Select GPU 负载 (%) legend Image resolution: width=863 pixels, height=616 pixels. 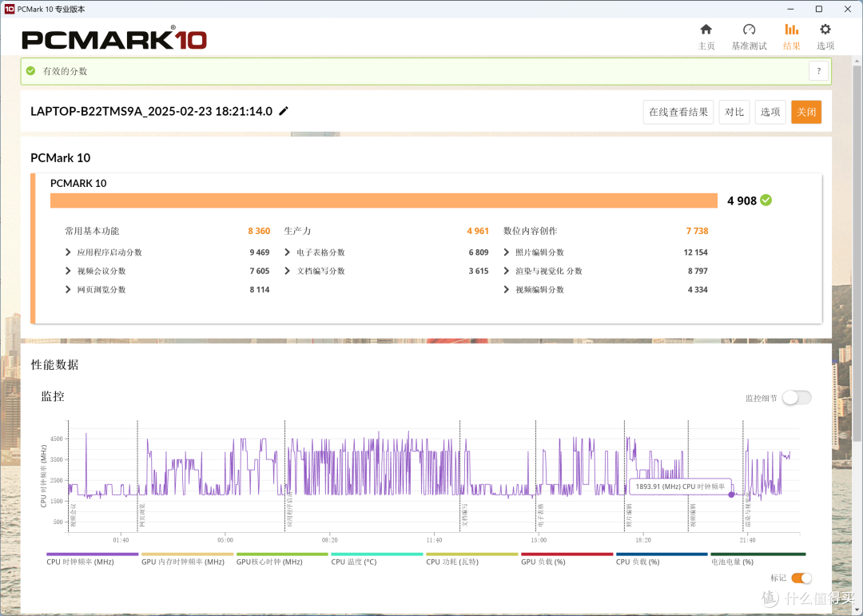pyautogui.click(x=567, y=559)
